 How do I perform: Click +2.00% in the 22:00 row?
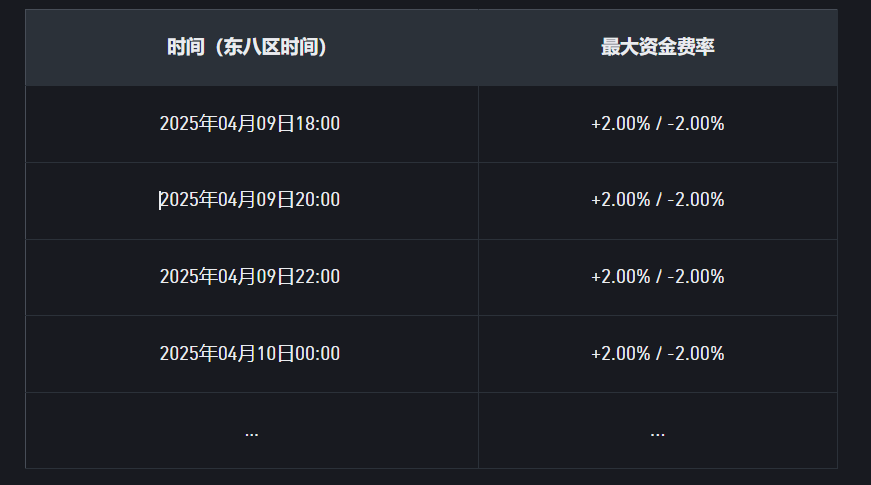(620, 277)
